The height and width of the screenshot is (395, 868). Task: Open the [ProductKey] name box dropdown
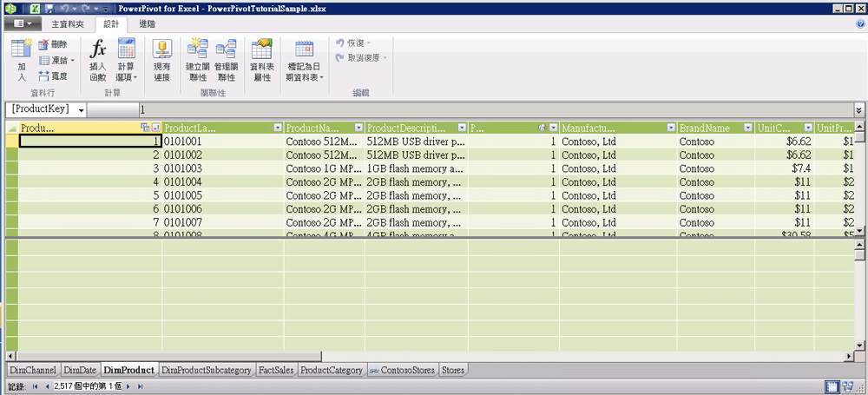pos(82,109)
